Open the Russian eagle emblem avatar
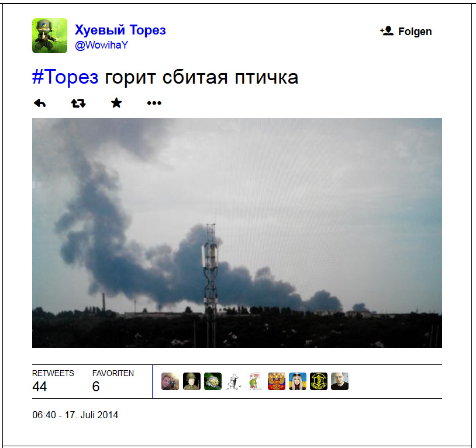The image size is (476, 448). tap(277, 381)
